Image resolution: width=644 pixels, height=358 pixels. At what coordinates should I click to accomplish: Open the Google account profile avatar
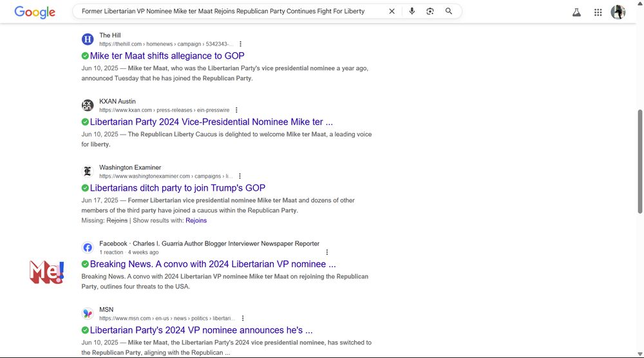[x=618, y=12]
